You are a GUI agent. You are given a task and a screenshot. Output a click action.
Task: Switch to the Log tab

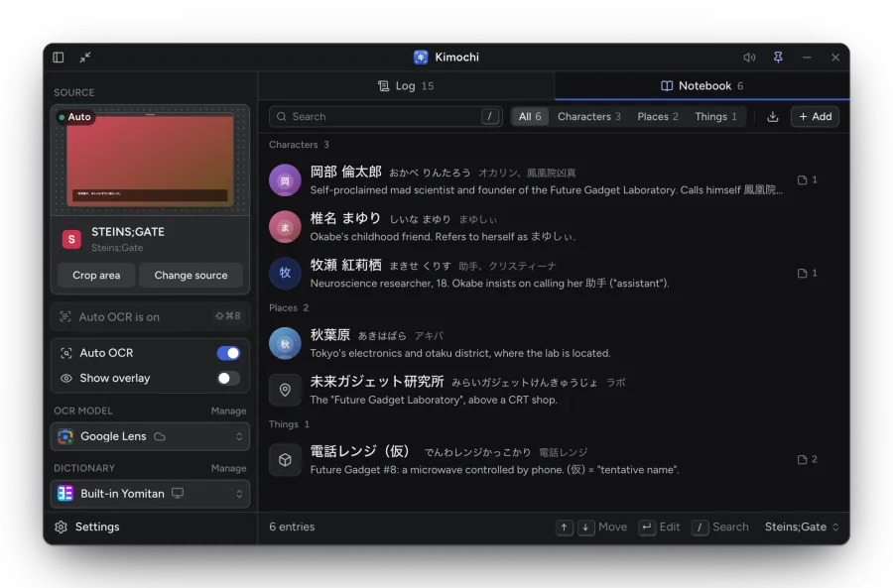[x=406, y=86]
